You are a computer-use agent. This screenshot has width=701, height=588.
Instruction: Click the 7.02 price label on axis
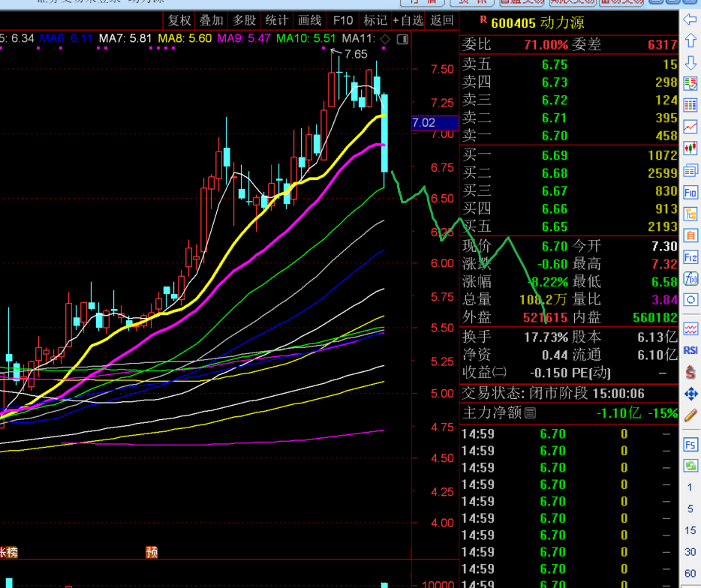tap(435, 123)
